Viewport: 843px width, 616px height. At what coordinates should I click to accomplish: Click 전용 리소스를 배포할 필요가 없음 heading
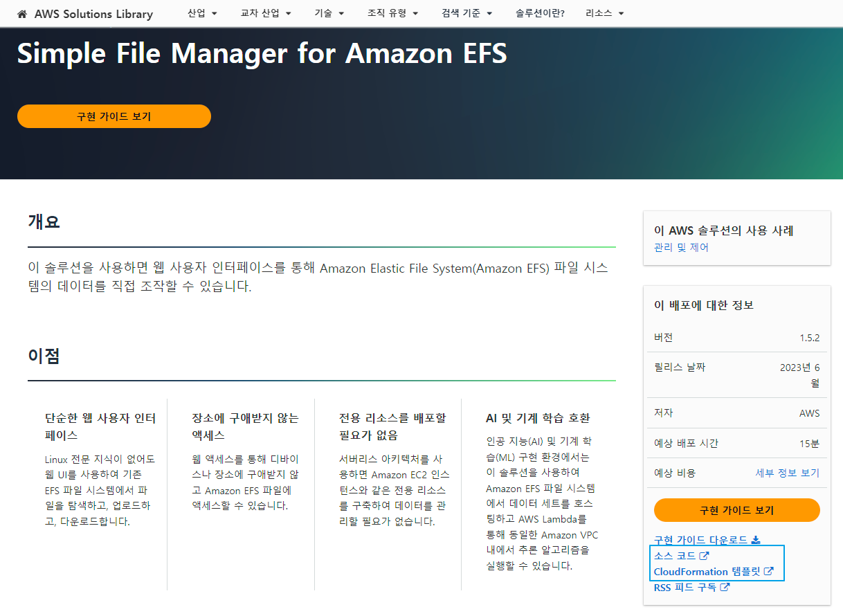392,427
